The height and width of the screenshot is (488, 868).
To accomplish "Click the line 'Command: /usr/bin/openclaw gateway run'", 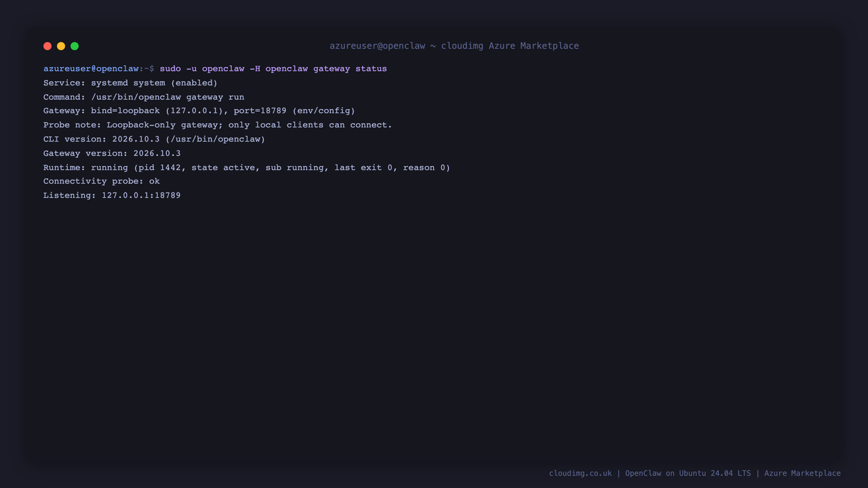I will 144,97.
